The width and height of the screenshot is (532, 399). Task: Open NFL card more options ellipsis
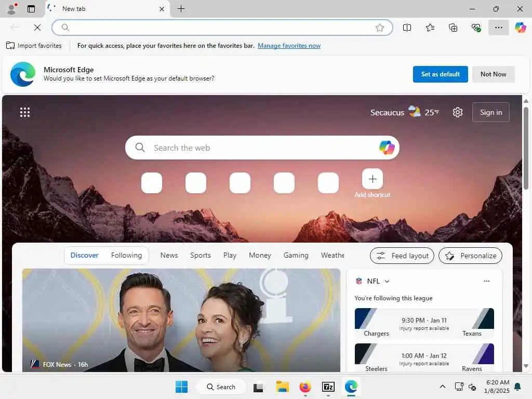click(486, 281)
